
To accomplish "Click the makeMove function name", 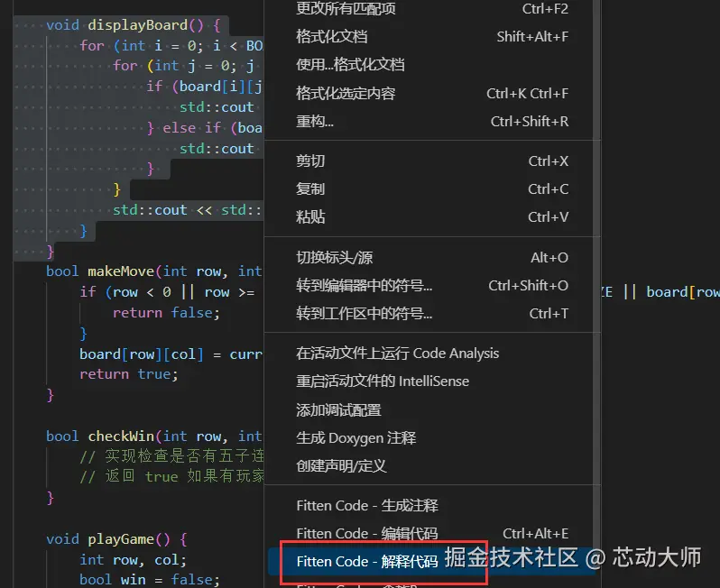I will (x=121, y=271).
